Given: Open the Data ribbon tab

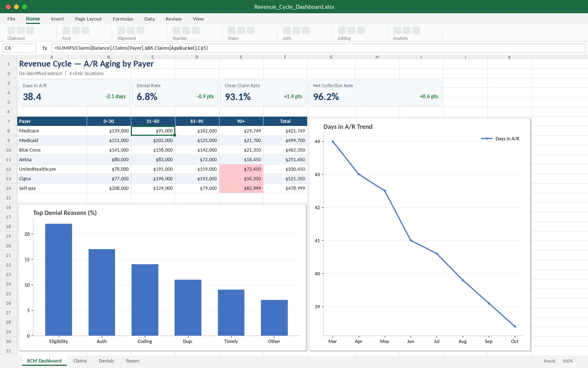Looking at the screenshot, I should (150, 19).
